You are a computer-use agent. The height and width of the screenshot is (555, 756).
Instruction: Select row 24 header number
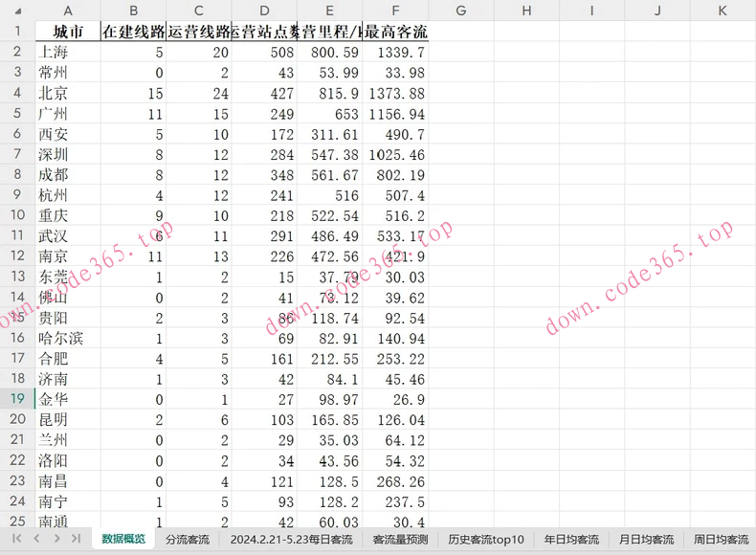click(17, 501)
